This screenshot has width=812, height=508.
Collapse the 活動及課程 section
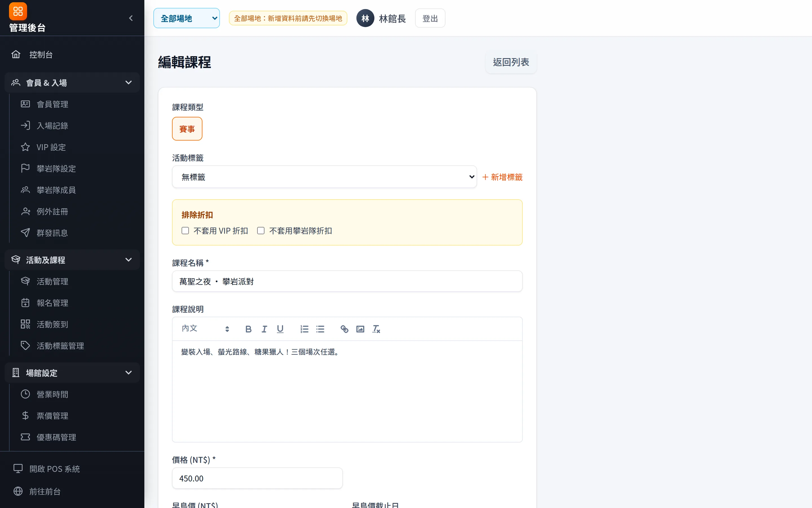coord(72,260)
